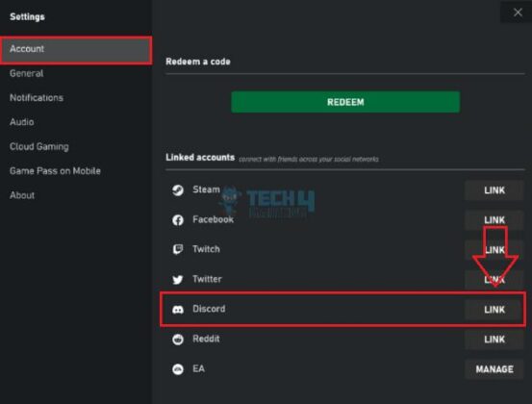The width and height of the screenshot is (532, 404).
Task: Click the Facebook account label
Action: point(213,219)
